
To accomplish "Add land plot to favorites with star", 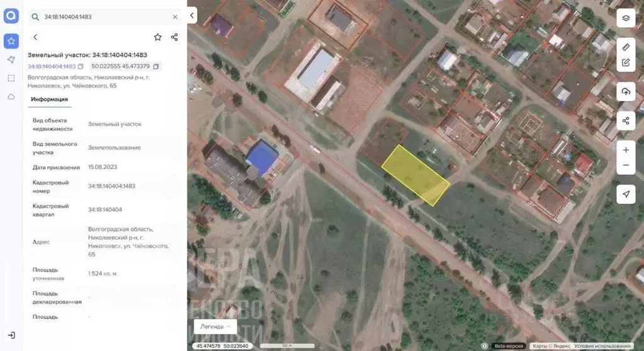I will tap(157, 37).
